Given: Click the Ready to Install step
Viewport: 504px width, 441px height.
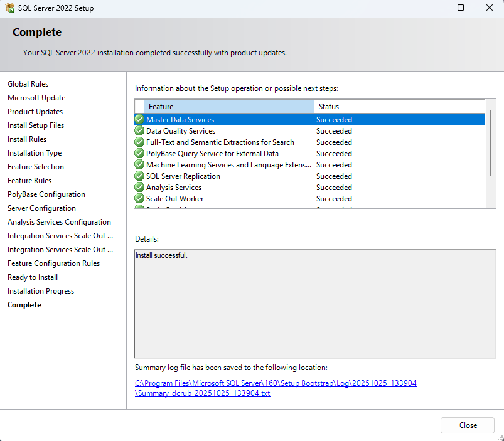Looking at the screenshot, I should tap(33, 277).
